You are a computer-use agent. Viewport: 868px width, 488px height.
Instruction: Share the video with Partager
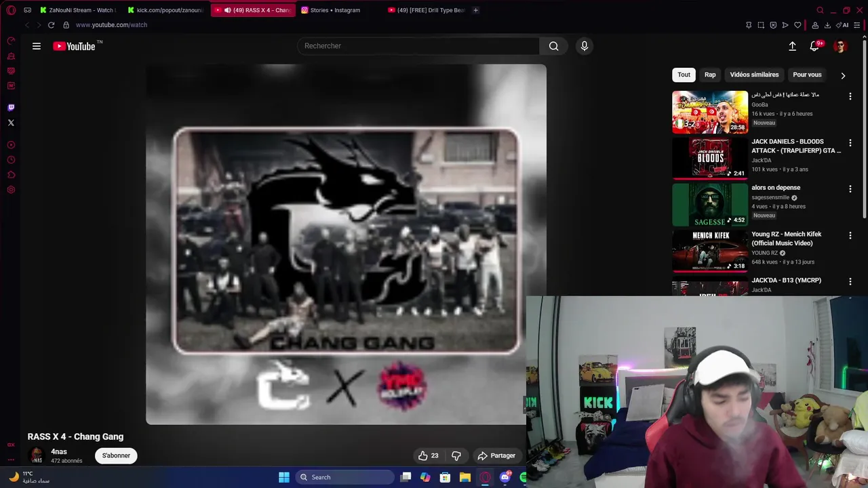coord(496,455)
